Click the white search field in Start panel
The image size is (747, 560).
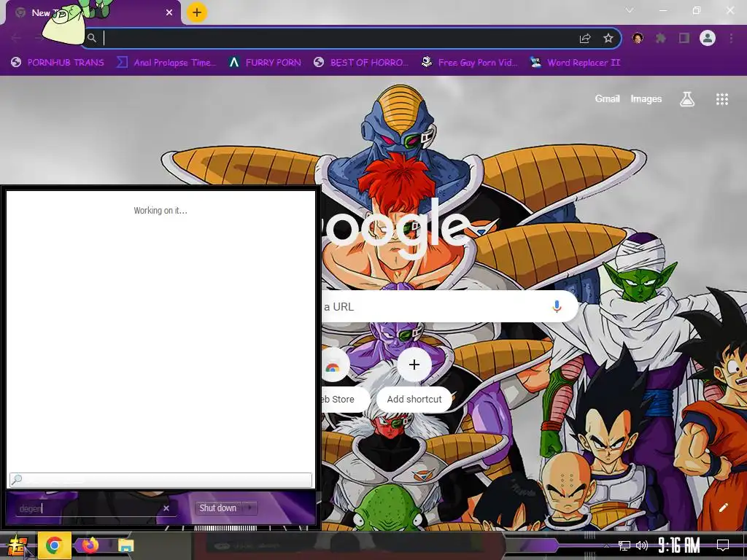(x=160, y=480)
